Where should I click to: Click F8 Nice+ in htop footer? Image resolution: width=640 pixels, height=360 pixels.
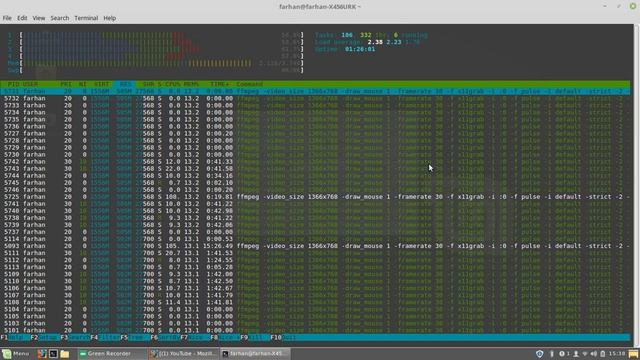[x=225, y=338]
